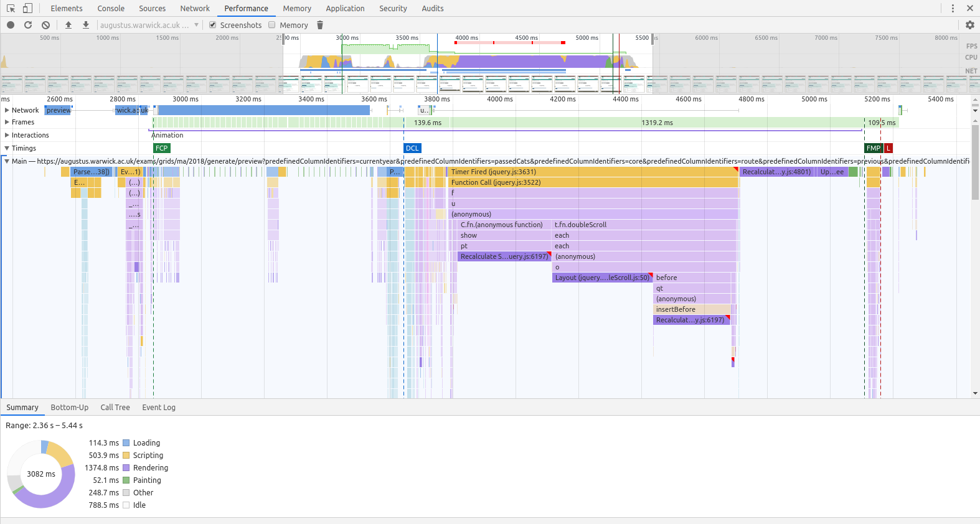
Task: Click the Scripting color swatch
Action: [x=126, y=456]
